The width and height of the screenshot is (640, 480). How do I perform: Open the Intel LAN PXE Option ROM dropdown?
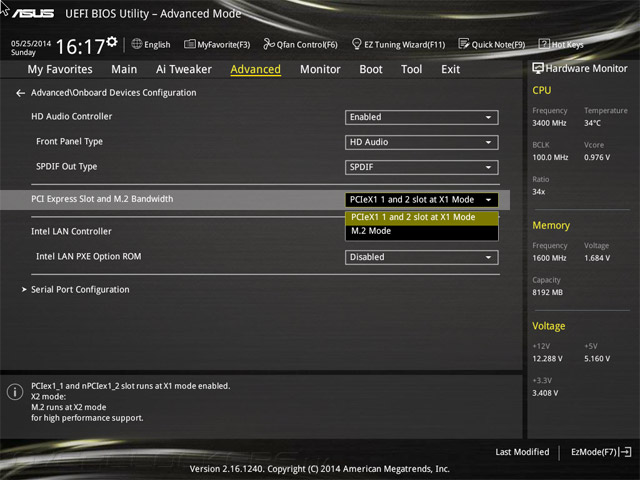[x=422, y=258]
